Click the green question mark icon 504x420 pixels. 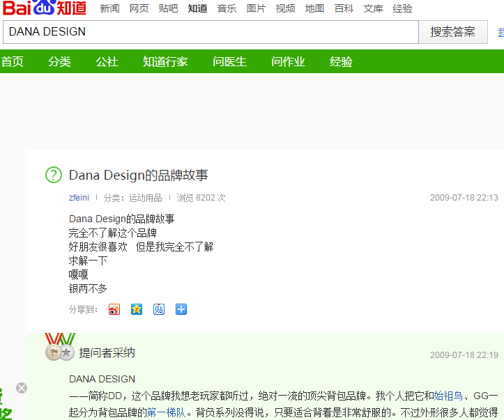point(54,175)
